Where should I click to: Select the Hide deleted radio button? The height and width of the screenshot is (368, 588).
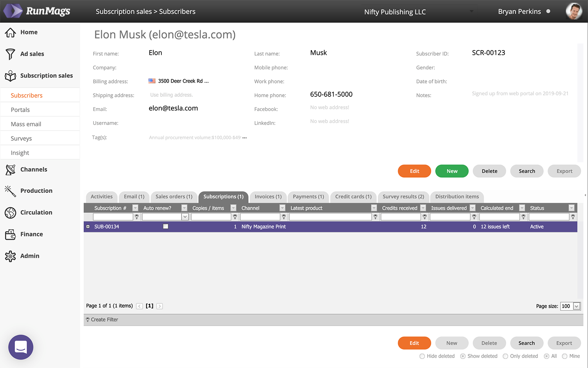(422, 356)
